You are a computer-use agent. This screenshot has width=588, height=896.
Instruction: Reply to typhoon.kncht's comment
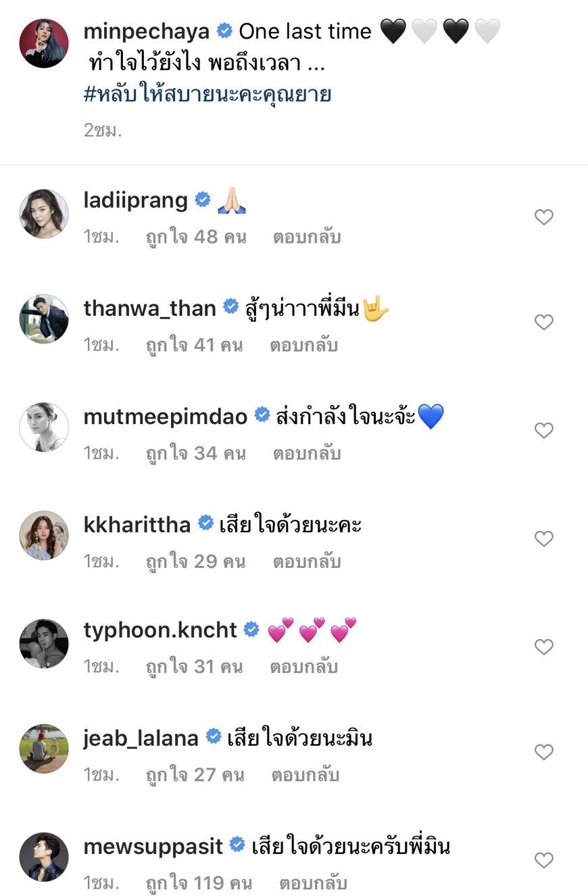(304, 667)
